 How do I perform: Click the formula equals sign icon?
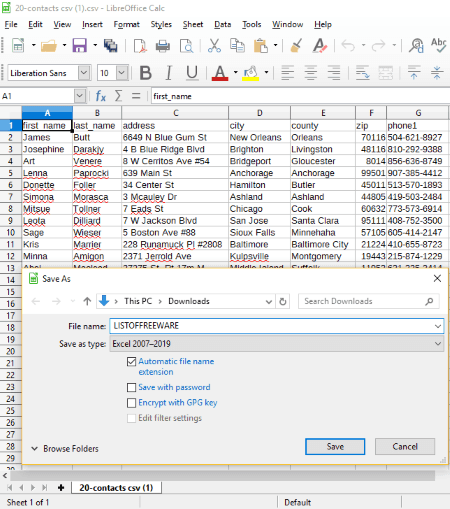click(x=136, y=96)
